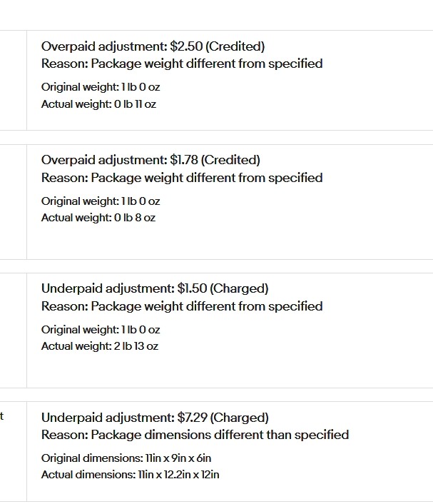433x504 pixels.
Task: Click the left column cell of the $2.50 row
Action: click(x=13, y=81)
